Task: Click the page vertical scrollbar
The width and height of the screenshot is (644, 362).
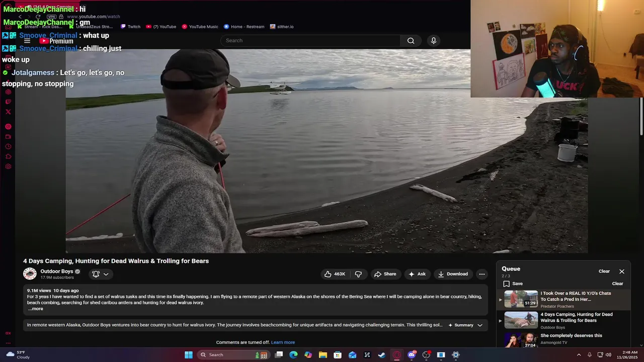Action: [x=641, y=117]
